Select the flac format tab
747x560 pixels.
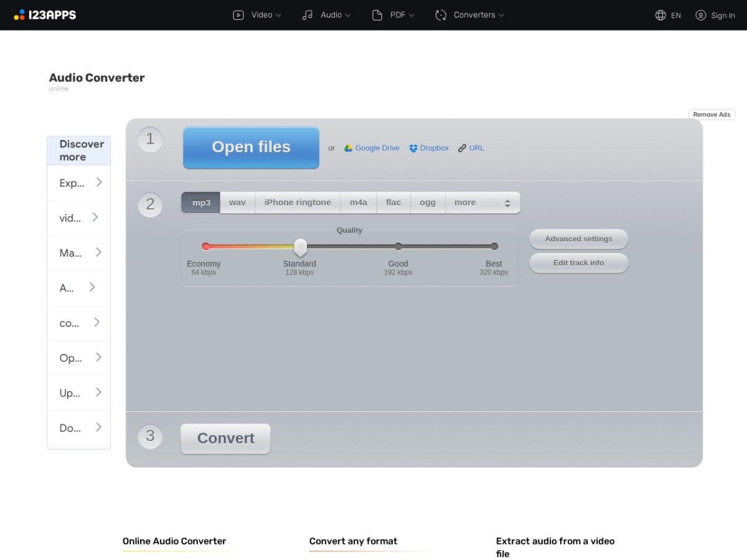tap(393, 203)
